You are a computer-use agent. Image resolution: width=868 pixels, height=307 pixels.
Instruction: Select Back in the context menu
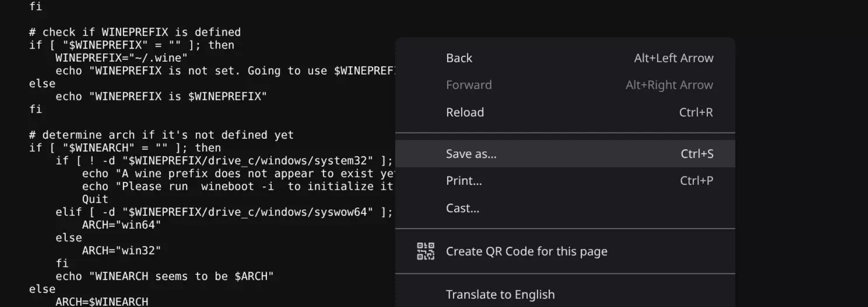[459, 58]
